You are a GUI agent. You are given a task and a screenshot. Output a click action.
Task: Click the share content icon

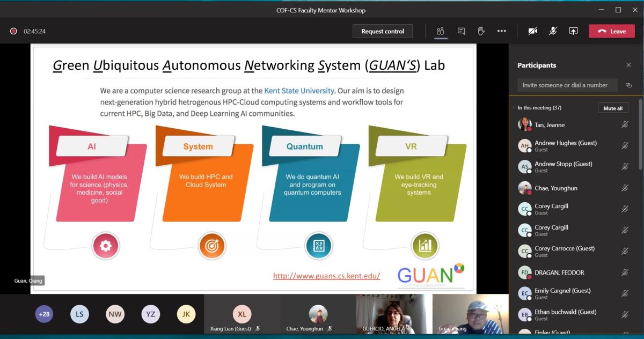click(x=573, y=31)
